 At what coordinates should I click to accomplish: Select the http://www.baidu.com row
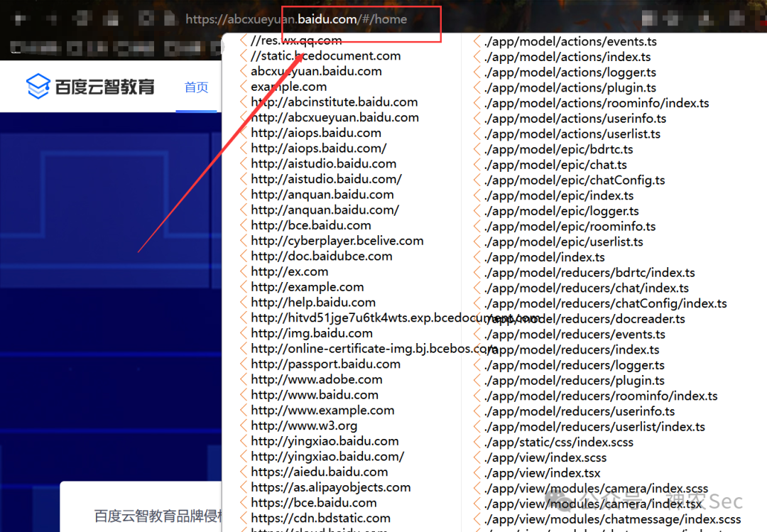(315, 395)
